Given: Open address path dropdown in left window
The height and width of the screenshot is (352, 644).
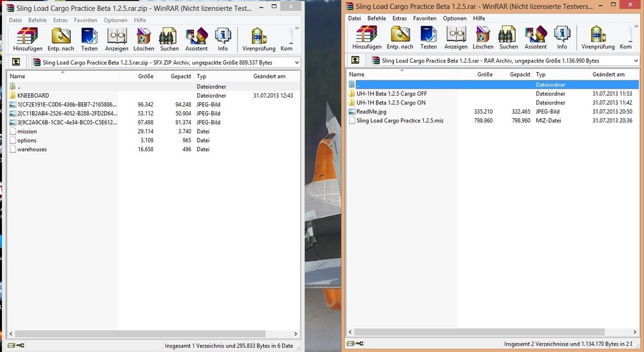Looking at the screenshot, I should pos(296,62).
